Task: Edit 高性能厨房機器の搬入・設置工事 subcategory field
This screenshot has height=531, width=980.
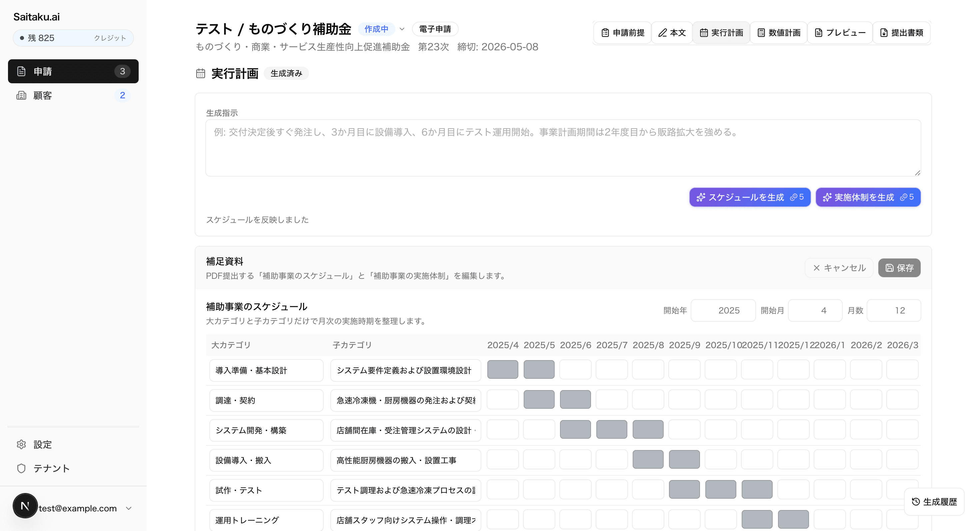Action: pos(406,460)
